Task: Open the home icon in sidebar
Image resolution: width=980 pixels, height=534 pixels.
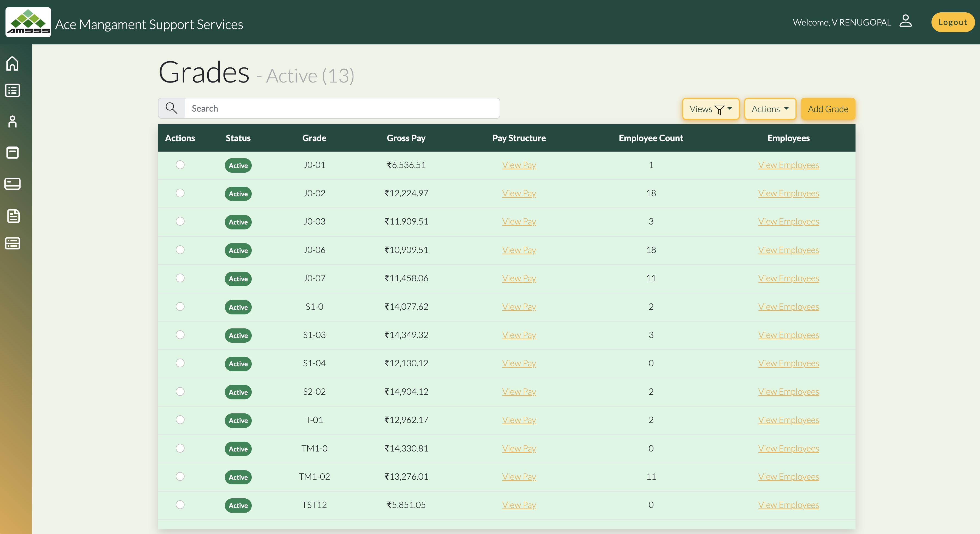Action: (x=13, y=64)
